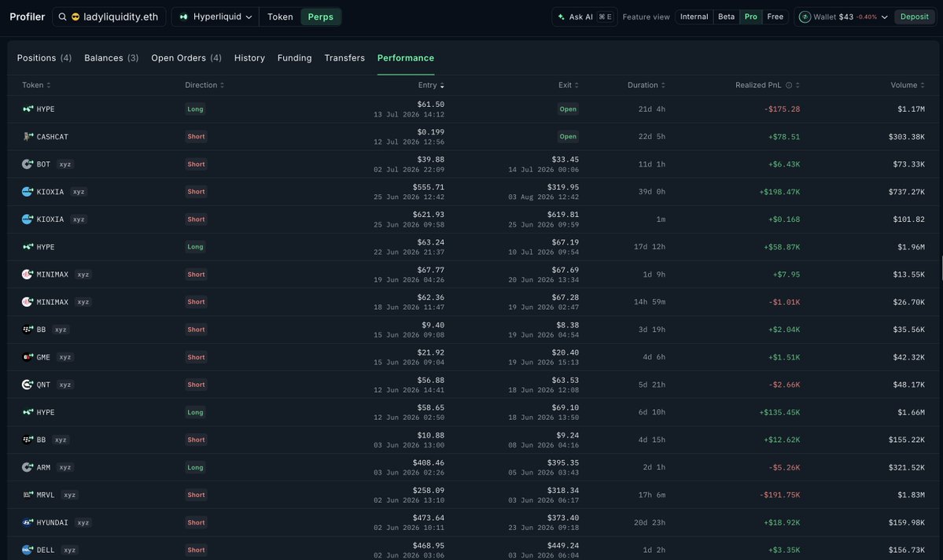Click the $303.38K volume value
Screen dimensions: 943x560
click(x=906, y=137)
